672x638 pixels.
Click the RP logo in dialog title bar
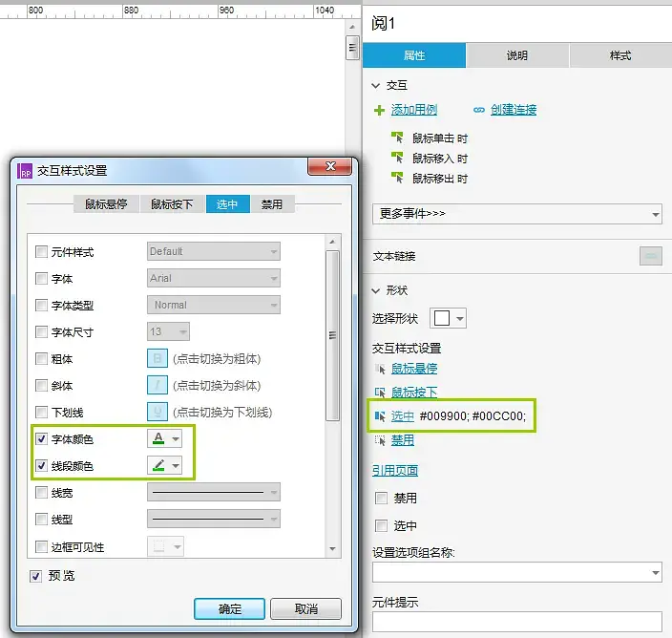coord(25,171)
